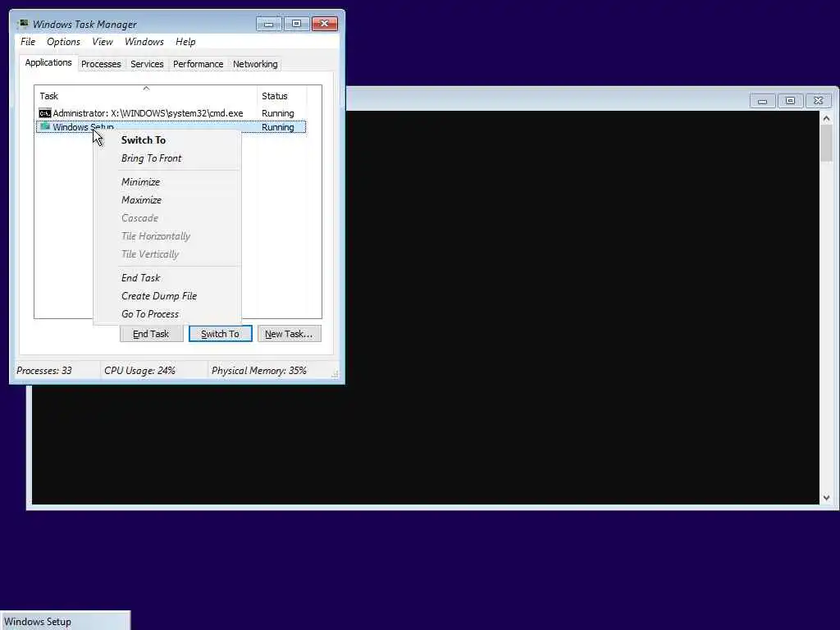Select the Administrator cmd.exe task row
Image resolution: width=840 pixels, height=630 pixels.
[171, 113]
